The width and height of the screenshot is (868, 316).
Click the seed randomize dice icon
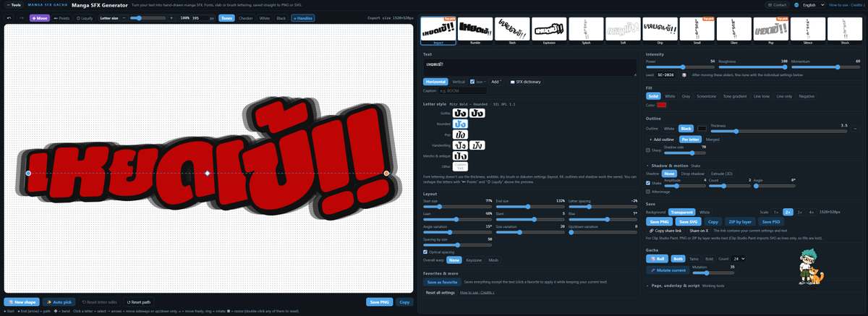(684, 74)
